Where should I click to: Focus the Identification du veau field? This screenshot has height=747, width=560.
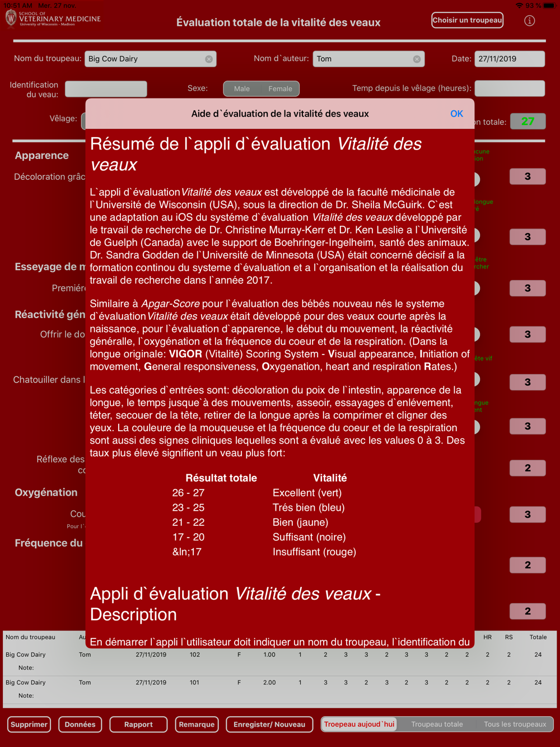pyautogui.click(x=106, y=88)
